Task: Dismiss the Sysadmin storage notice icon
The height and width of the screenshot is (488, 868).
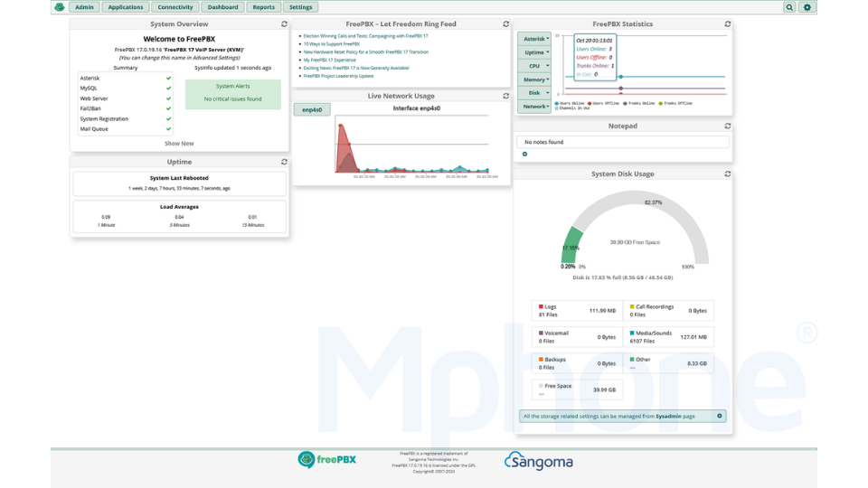Action: pyautogui.click(x=720, y=416)
